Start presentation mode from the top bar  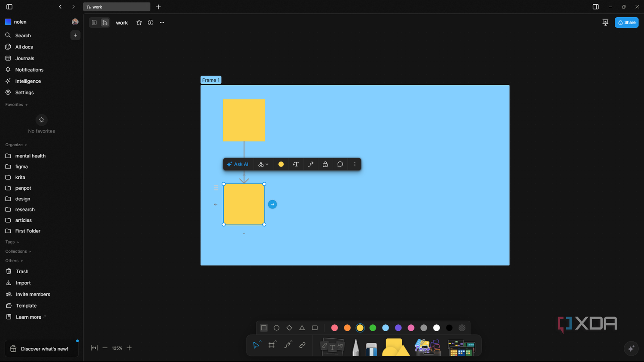click(605, 22)
